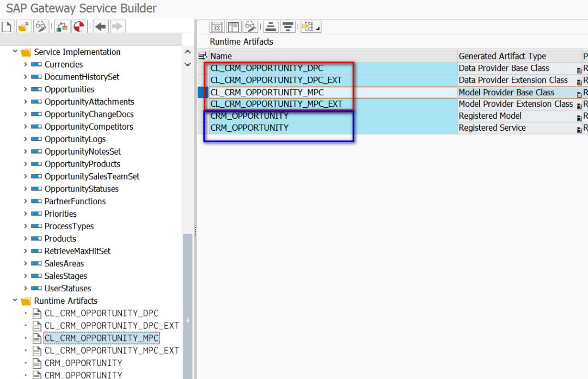Click value-help icon in Model Provider Extension Class row
Viewport: 588px width, 379px height.
(579, 106)
